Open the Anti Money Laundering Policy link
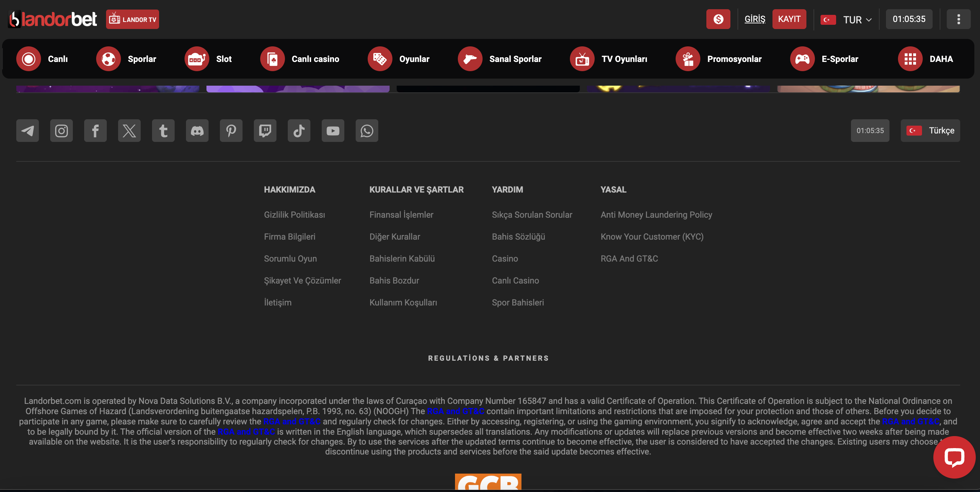 656,215
